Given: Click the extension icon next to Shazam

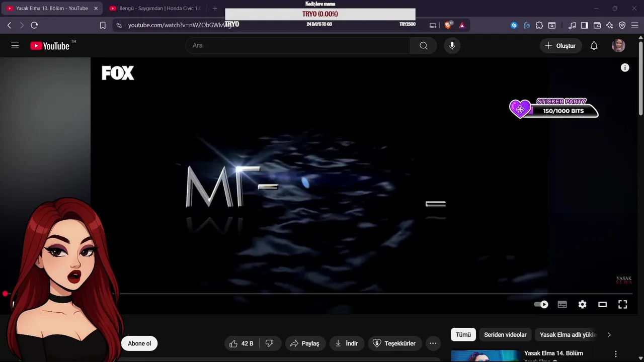Looking at the screenshot, I should (x=527, y=25).
